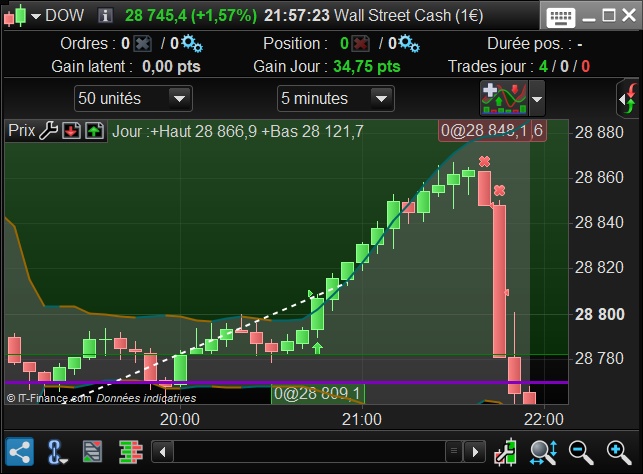
Task: Open position settings gears icon
Action: click(409, 43)
